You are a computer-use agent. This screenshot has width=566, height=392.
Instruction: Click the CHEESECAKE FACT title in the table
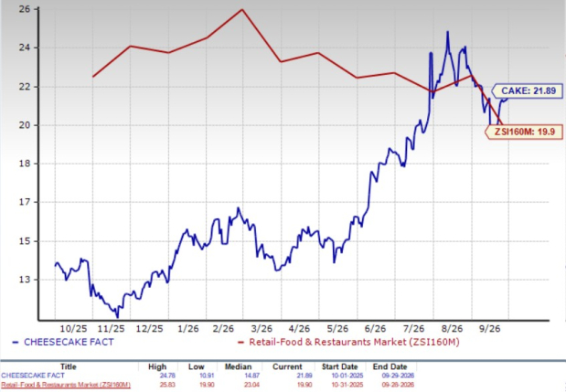coord(33,376)
